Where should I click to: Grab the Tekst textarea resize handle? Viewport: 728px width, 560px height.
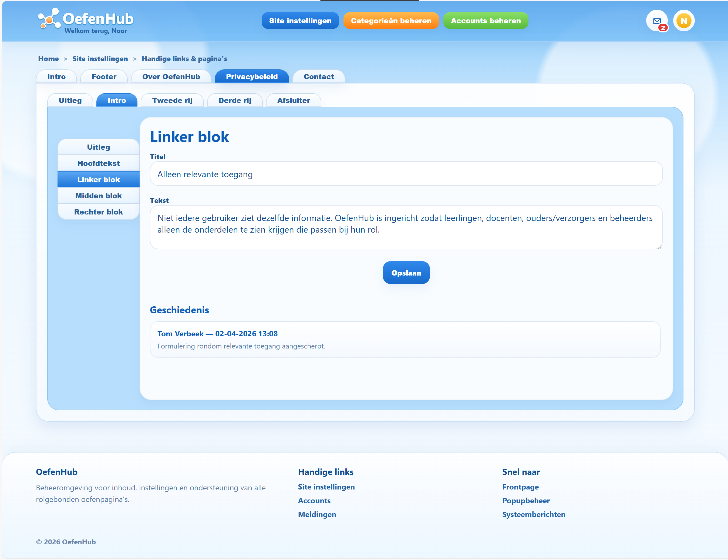pos(660,246)
